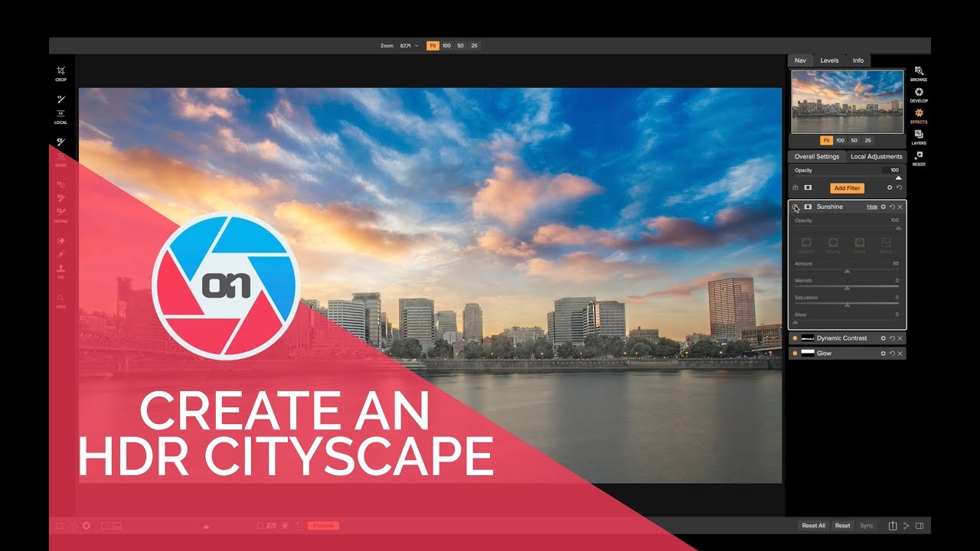The height and width of the screenshot is (551, 980).
Task: Set the top zoom bar to Fit
Action: pyautogui.click(x=433, y=46)
